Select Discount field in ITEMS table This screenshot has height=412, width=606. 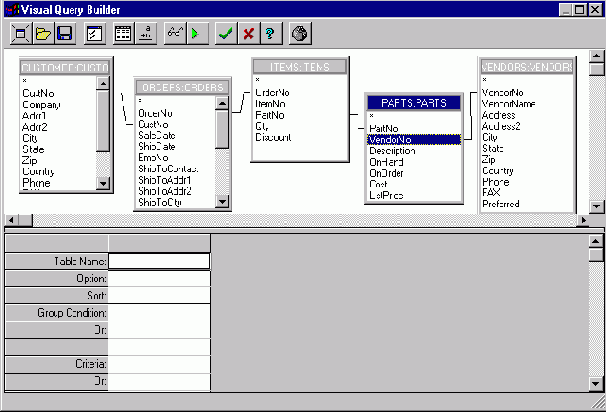(274, 137)
